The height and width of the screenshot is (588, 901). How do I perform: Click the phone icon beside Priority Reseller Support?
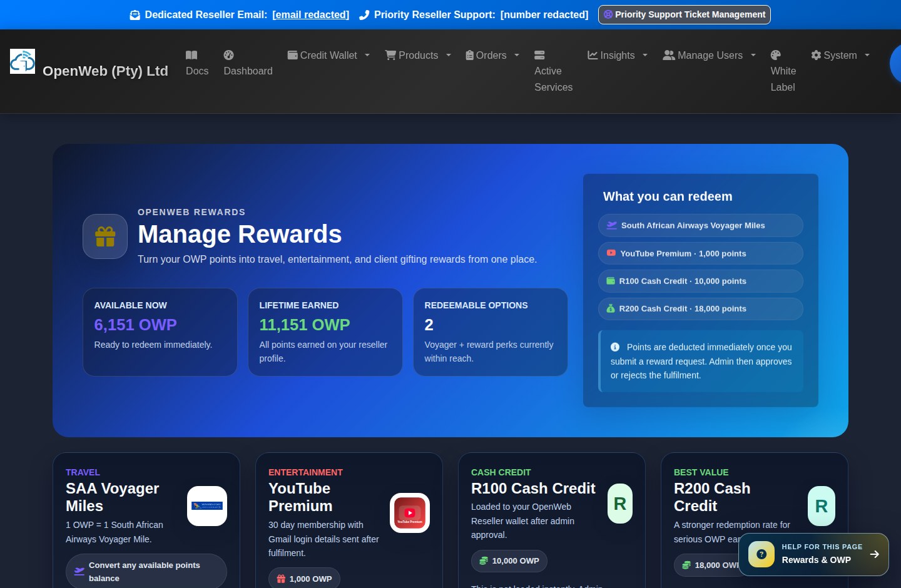[x=364, y=15]
